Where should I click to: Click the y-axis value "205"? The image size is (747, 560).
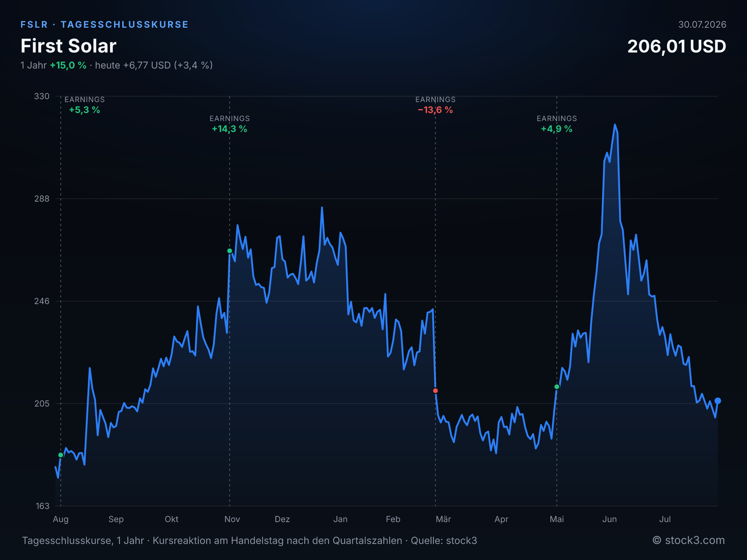point(42,404)
